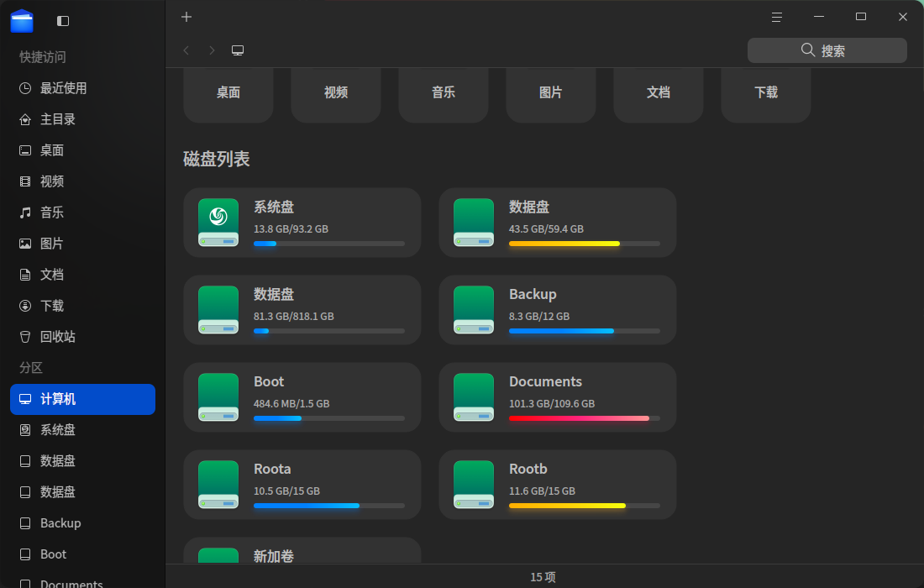Click the 484.6 MB/1.5 GB text
Screen dimensions: 924x588
[291, 403]
